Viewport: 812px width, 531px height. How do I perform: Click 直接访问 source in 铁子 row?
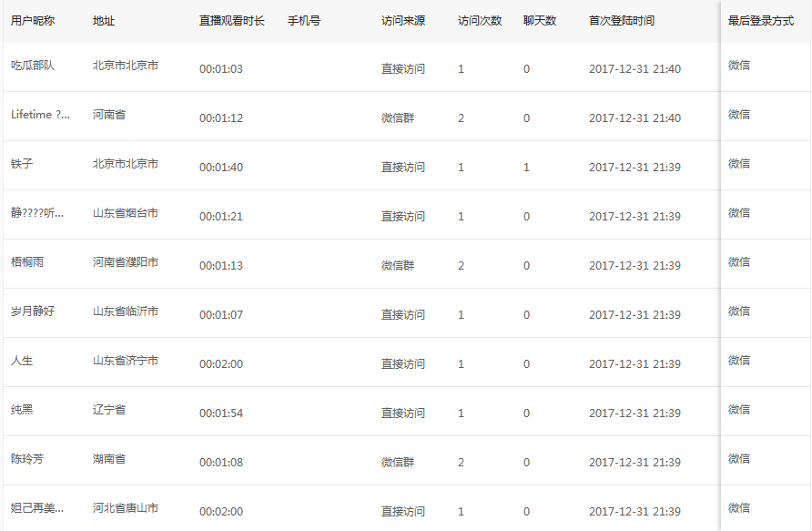pos(403,168)
